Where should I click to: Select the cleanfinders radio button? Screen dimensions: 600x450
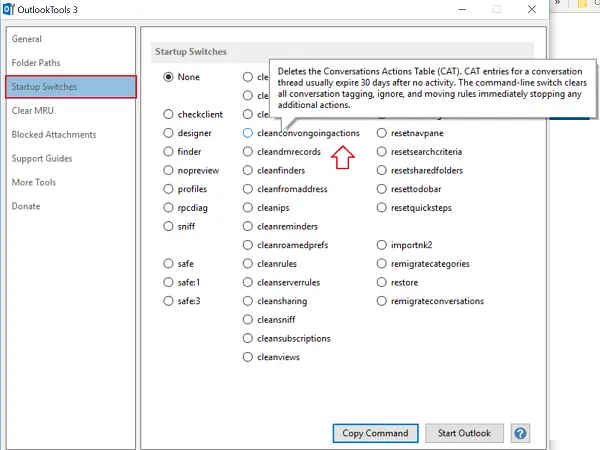248,170
